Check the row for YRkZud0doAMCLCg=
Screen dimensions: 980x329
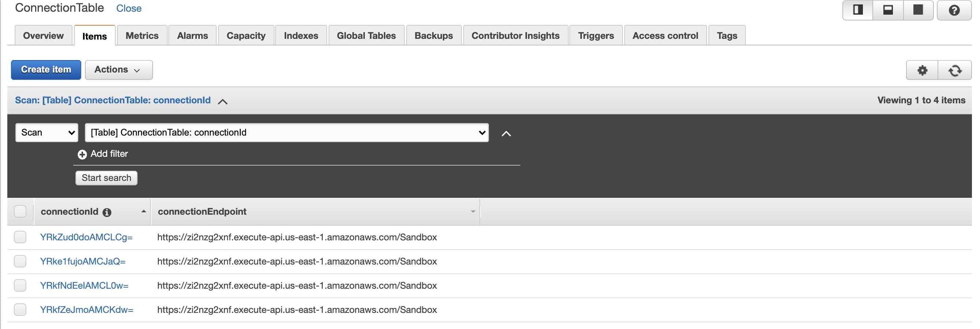coord(20,237)
